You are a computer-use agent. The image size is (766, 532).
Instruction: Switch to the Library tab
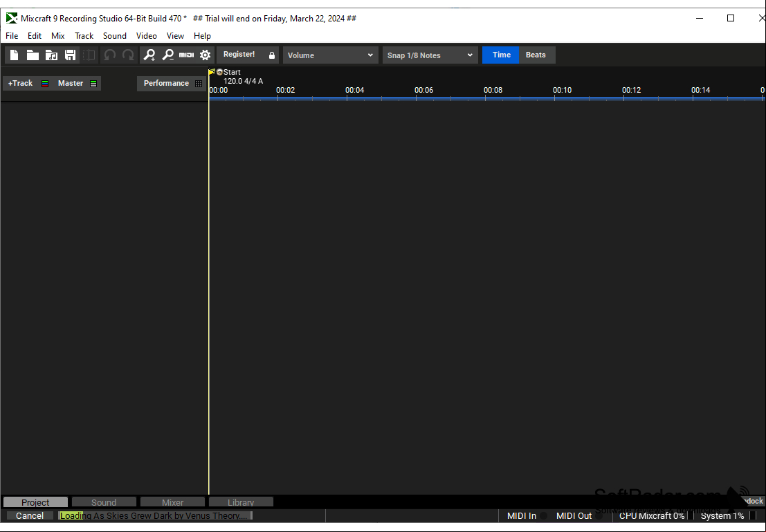241,502
